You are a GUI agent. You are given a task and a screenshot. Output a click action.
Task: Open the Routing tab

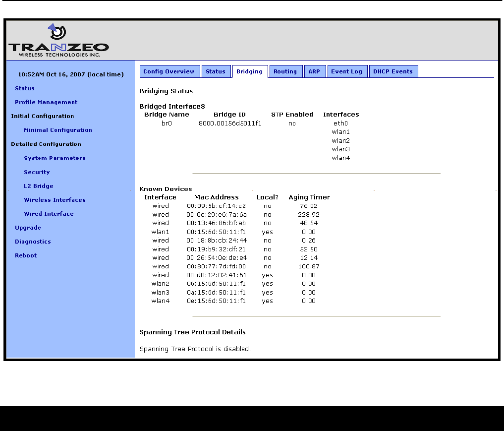click(285, 71)
